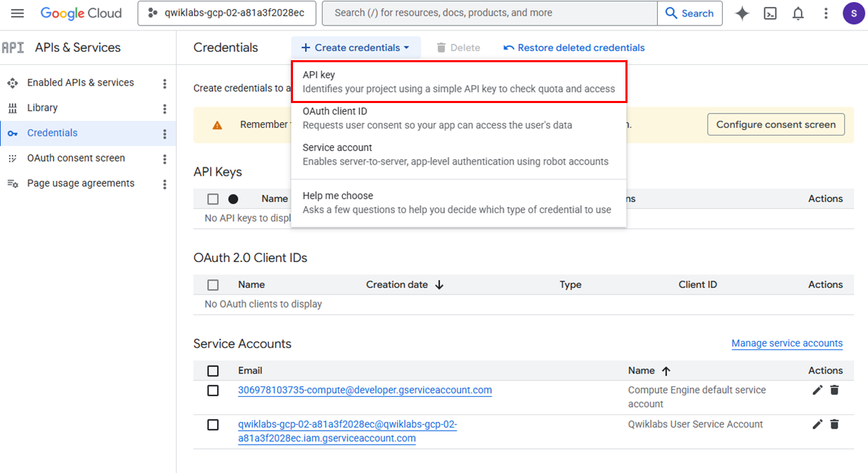Check the 306978103735-compute service account row

213,391
